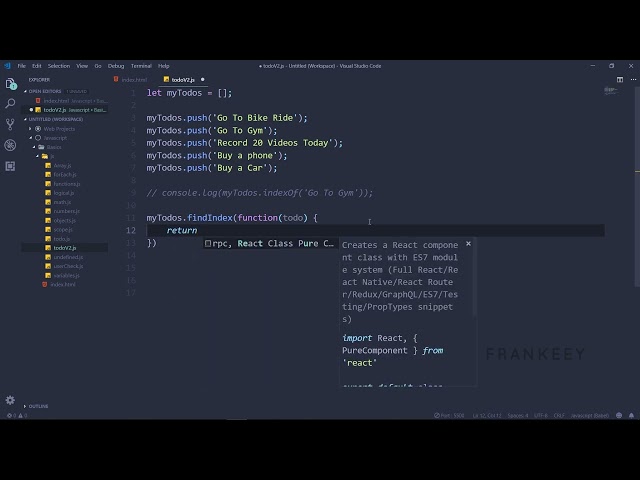Click the editor vertical scrollbar
The width and height of the screenshot is (640, 480).
tap(637, 186)
